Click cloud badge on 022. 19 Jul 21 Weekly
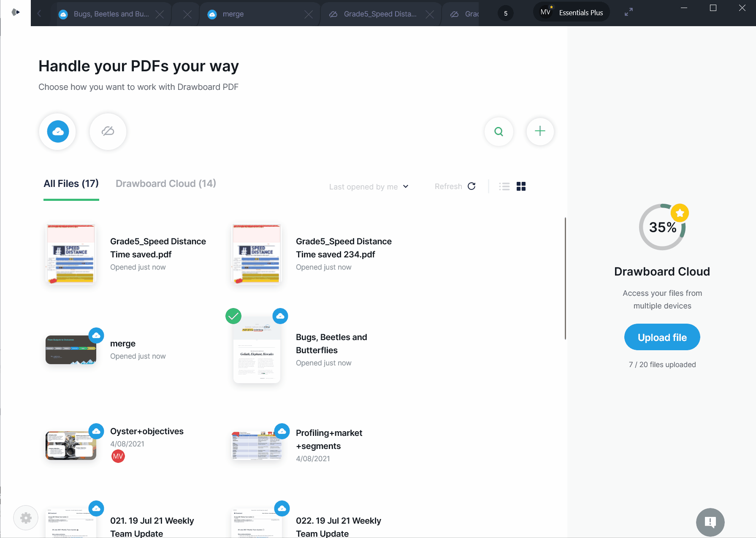Viewport: 756px width, 538px height. (x=282, y=508)
